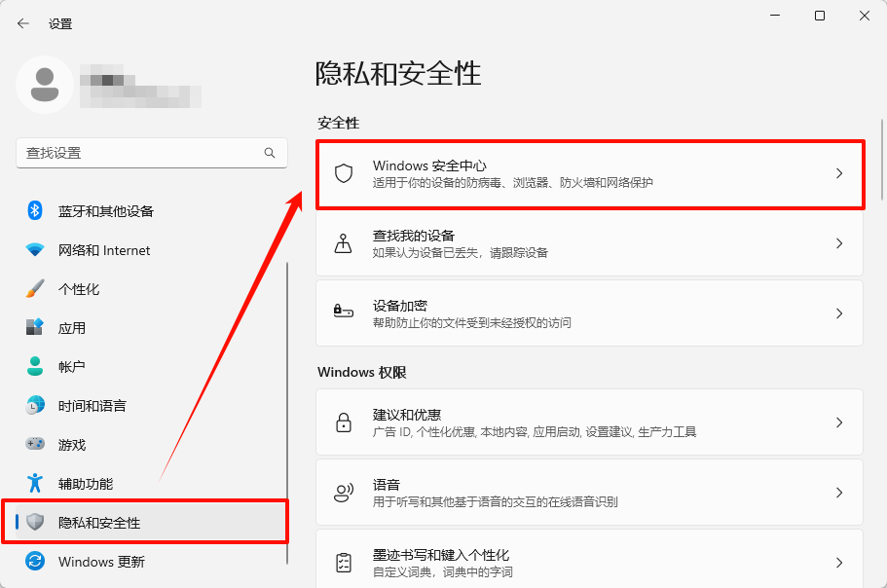This screenshot has height=588, width=887.
Task: Click the sidebar vertical scrollbar
Action: click(287, 413)
